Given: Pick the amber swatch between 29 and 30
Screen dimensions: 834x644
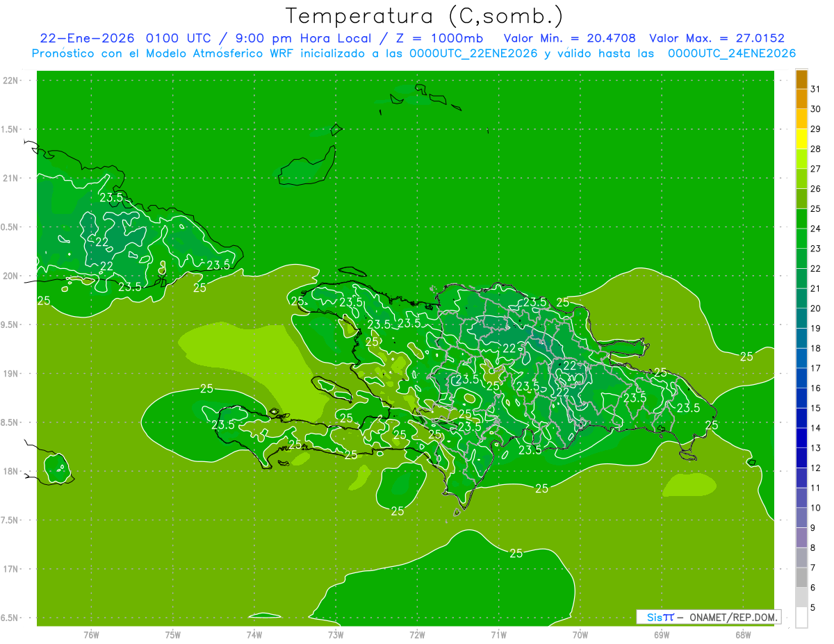Looking at the screenshot, I should pos(801,119).
